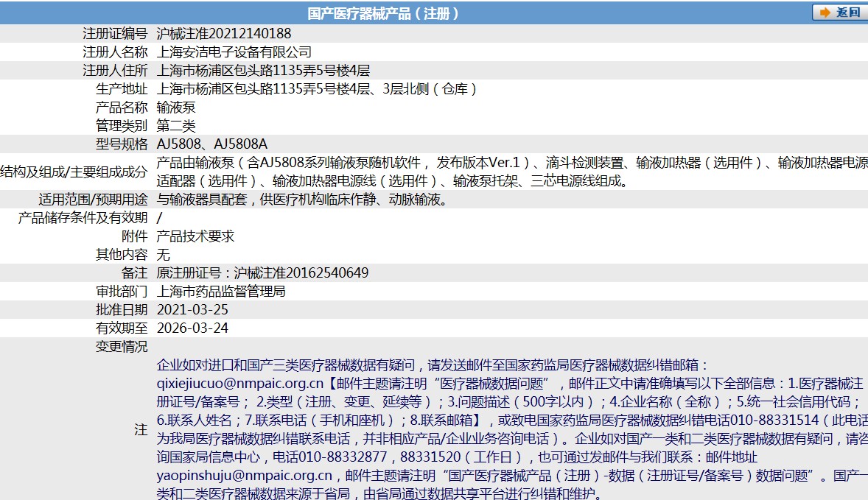Click the 注册人住所 label
Screen dimensions: 868x500
[115, 70]
